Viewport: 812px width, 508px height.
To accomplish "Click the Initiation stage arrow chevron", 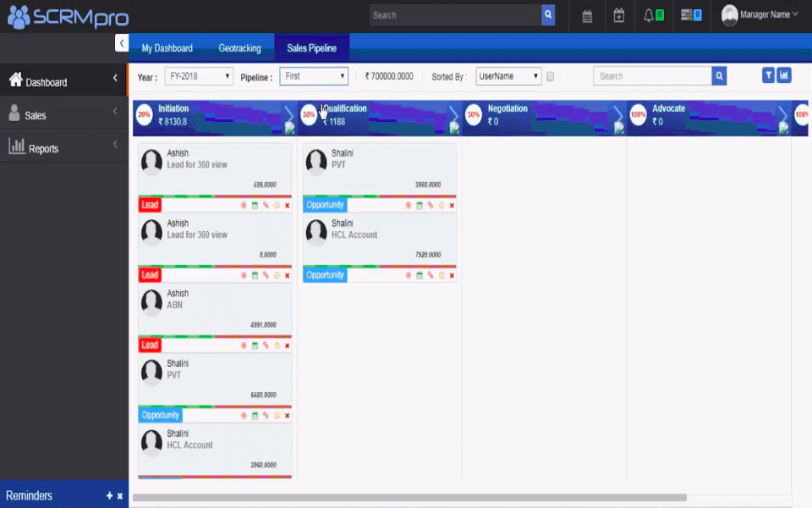I will 289,114.
